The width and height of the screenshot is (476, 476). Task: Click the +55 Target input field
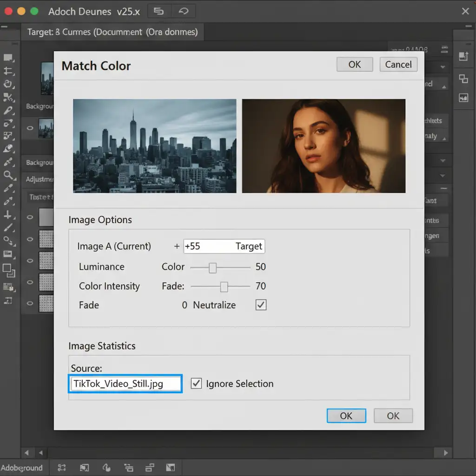coord(224,246)
